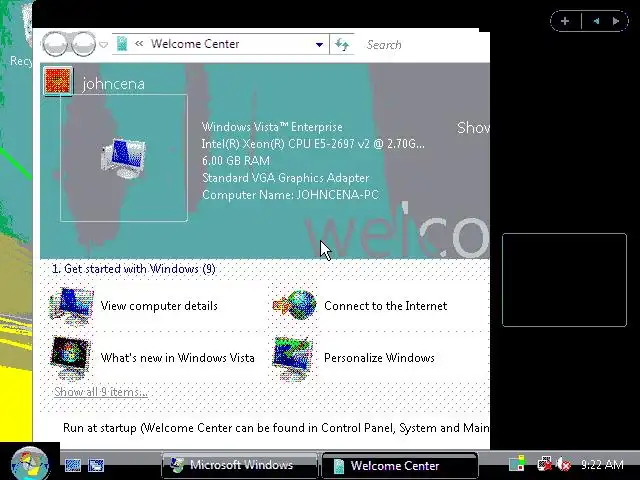
Task: Click the Forward navigation button
Action: 83,43
